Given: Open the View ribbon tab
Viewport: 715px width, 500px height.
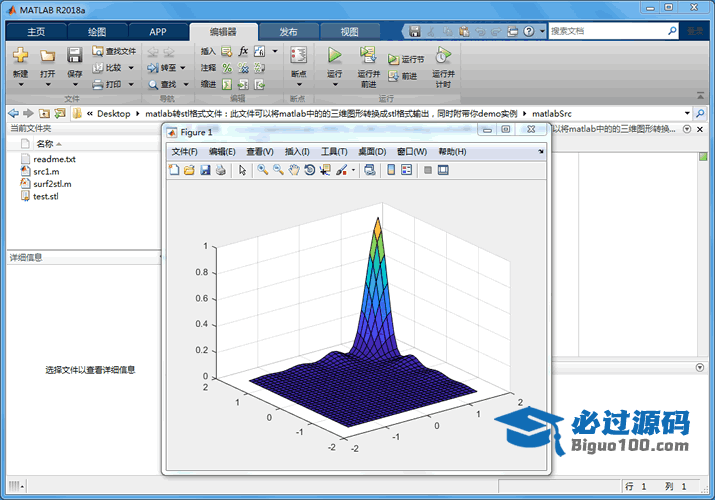Looking at the screenshot, I should [350, 31].
